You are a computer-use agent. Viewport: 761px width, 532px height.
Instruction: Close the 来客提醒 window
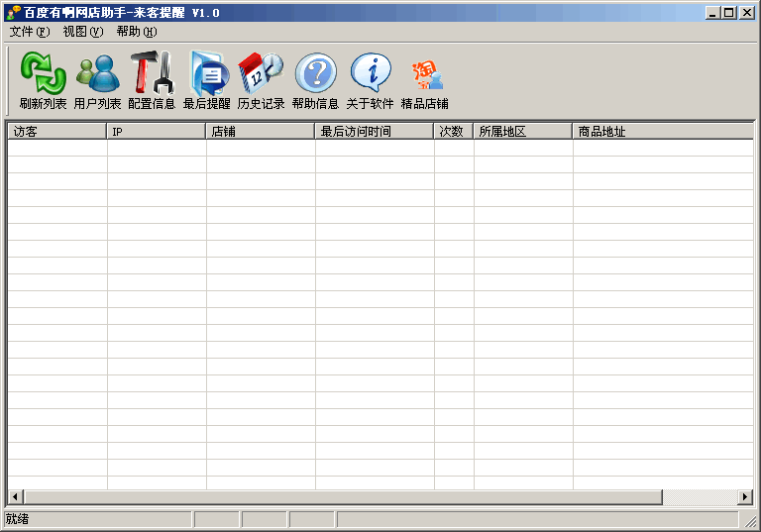746,13
